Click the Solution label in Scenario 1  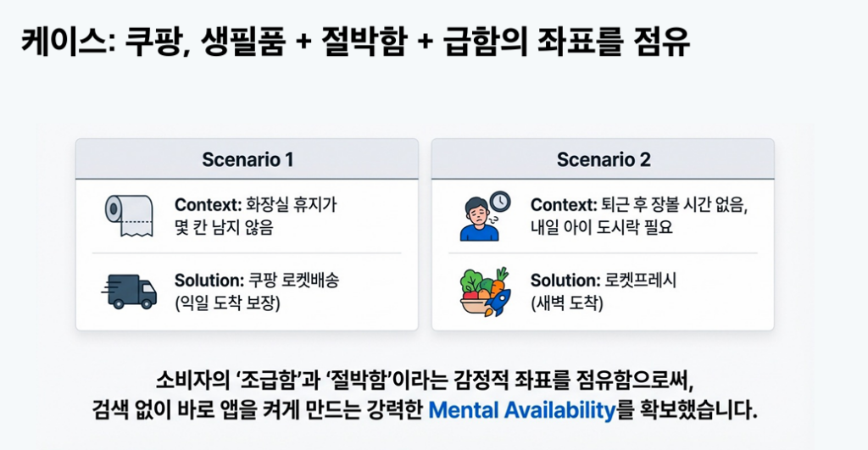coord(209,281)
